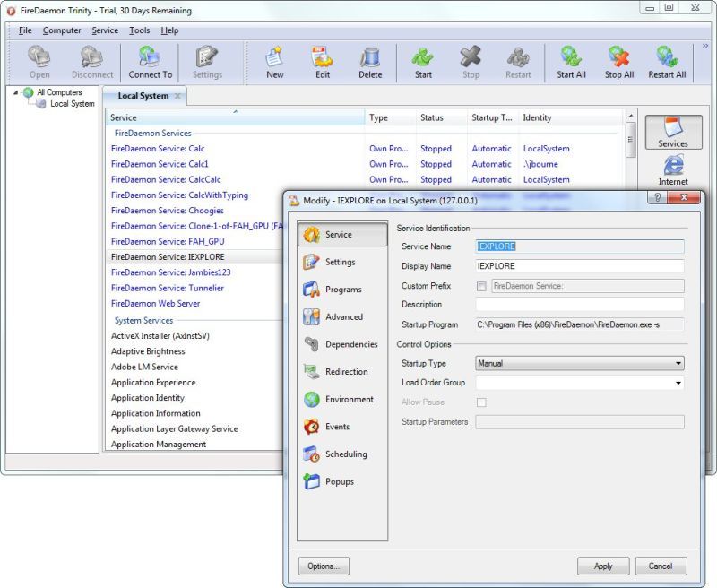Click Apply in the Modify dialog

pyautogui.click(x=603, y=566)
